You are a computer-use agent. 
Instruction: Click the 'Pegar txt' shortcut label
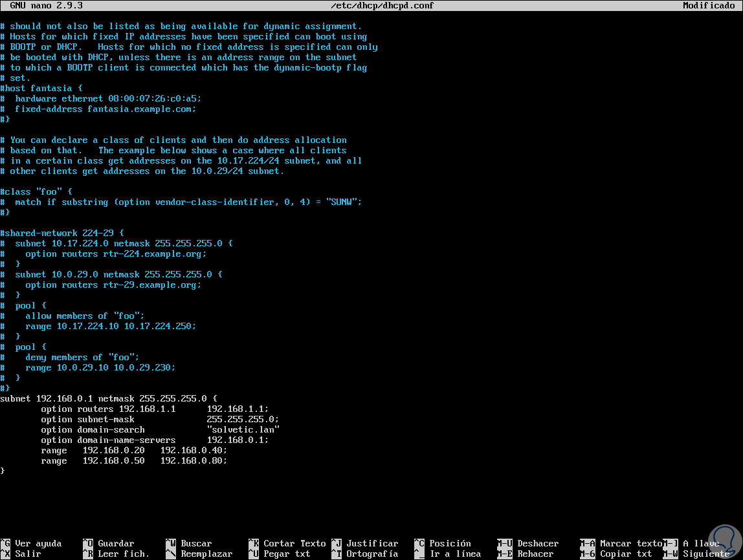pyautogui.click(x=287, y=554)
